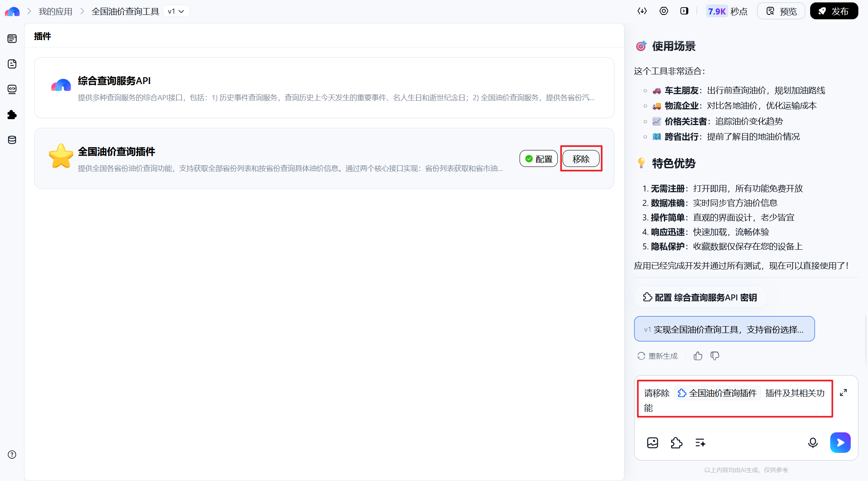Click the send arrow button in chat
The width and height of the screenshot is (868, 481).
click(x=840, y=442)
